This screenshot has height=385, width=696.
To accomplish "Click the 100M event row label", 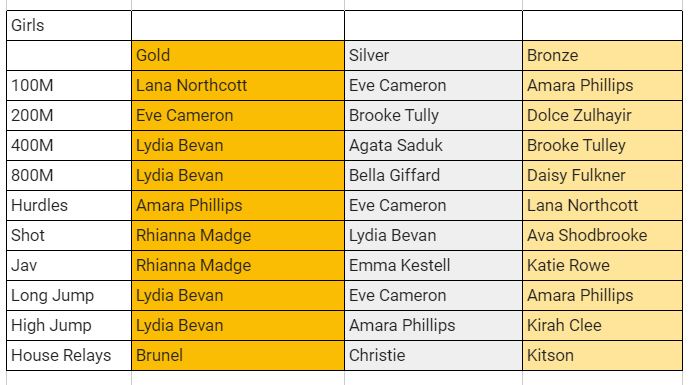I will coord(69,85).
